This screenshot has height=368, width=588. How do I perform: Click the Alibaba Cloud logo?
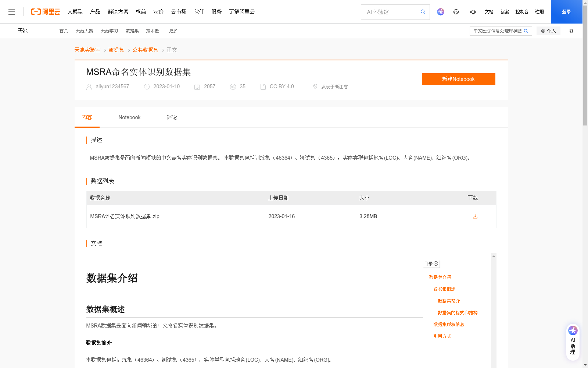point(45,12)
